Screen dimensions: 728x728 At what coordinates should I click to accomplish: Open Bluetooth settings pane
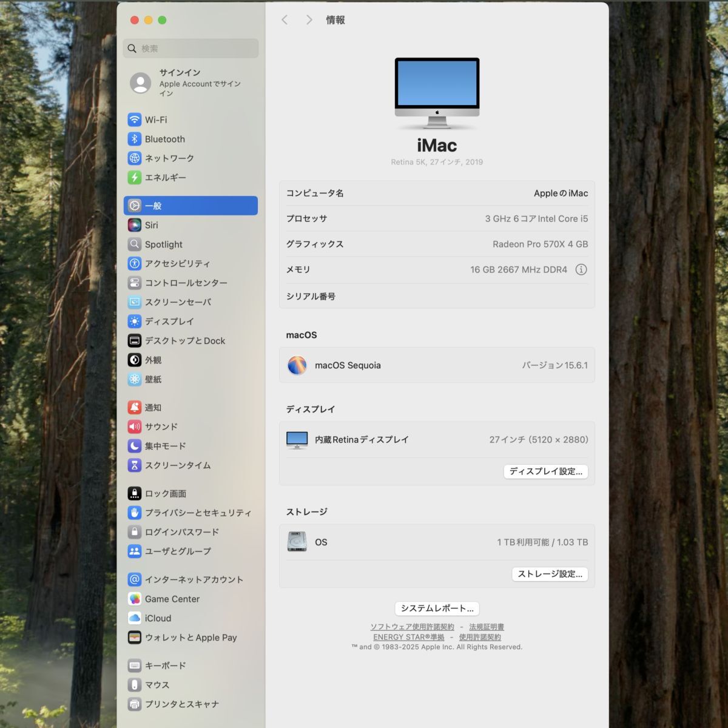click(x=190, y=139)
